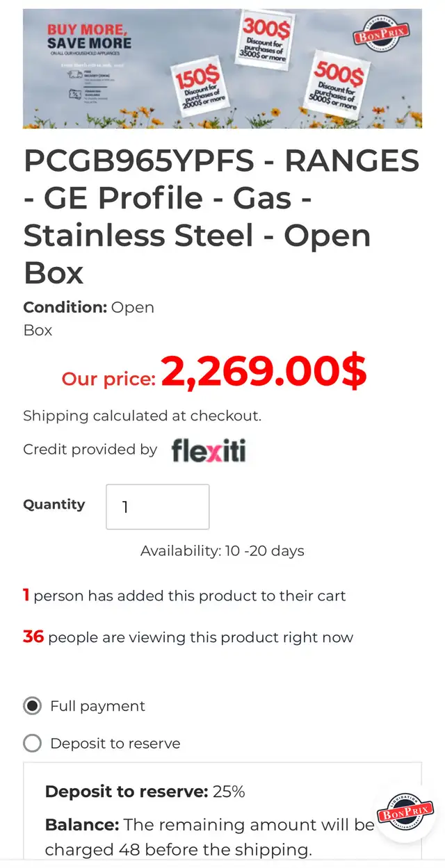445x868 pixels.
Task: Tap 'BUY MORE, SAVE MORE' banner headline
Action: coord(88,37)
